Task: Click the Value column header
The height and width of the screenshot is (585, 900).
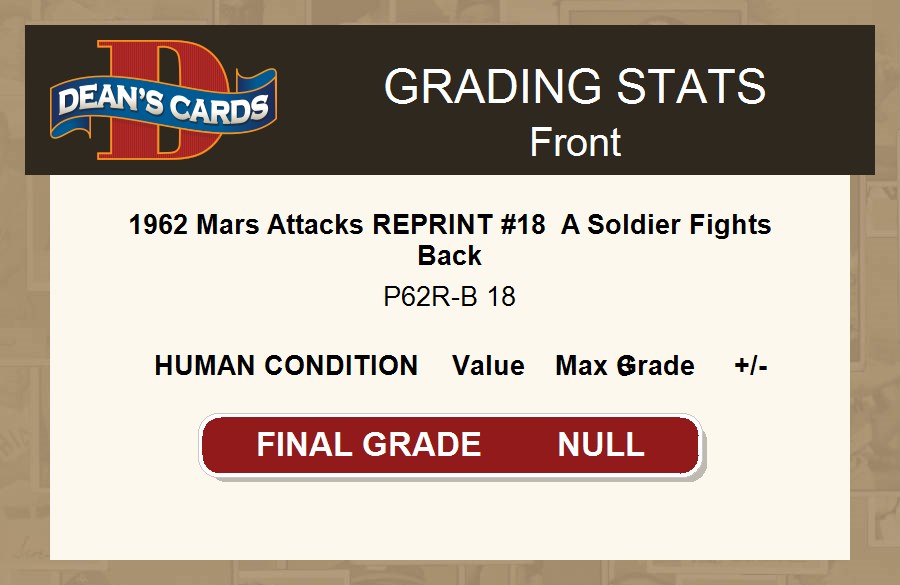Action: pyautogui.click(x=488, y=366)
